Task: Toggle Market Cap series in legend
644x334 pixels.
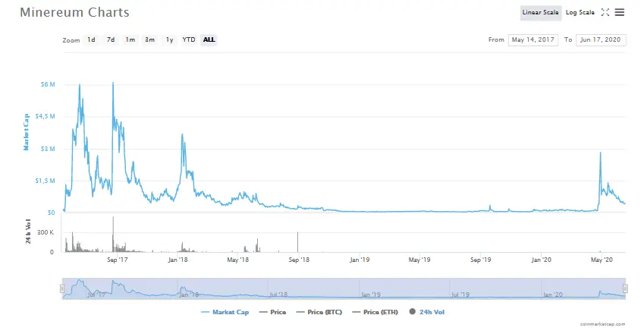Action: click(225, 312)
